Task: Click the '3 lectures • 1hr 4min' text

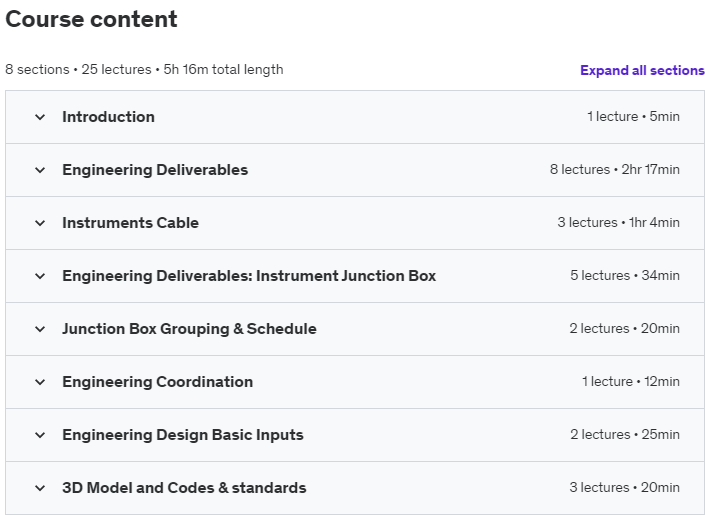Action: [x=618, y=223]
